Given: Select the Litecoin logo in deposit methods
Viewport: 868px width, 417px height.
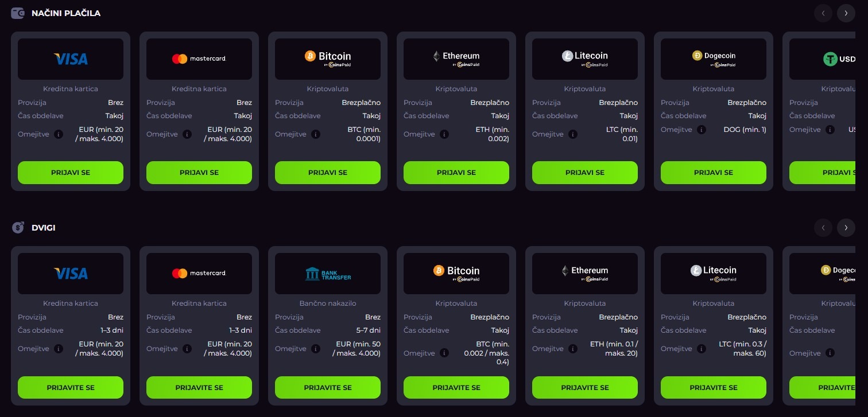Looking at the screenshot, I should [585, 59].
